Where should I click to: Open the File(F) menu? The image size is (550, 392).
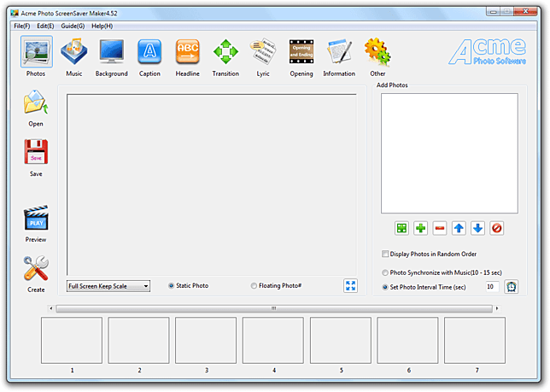pyautogui.click(x=21, y=26)
